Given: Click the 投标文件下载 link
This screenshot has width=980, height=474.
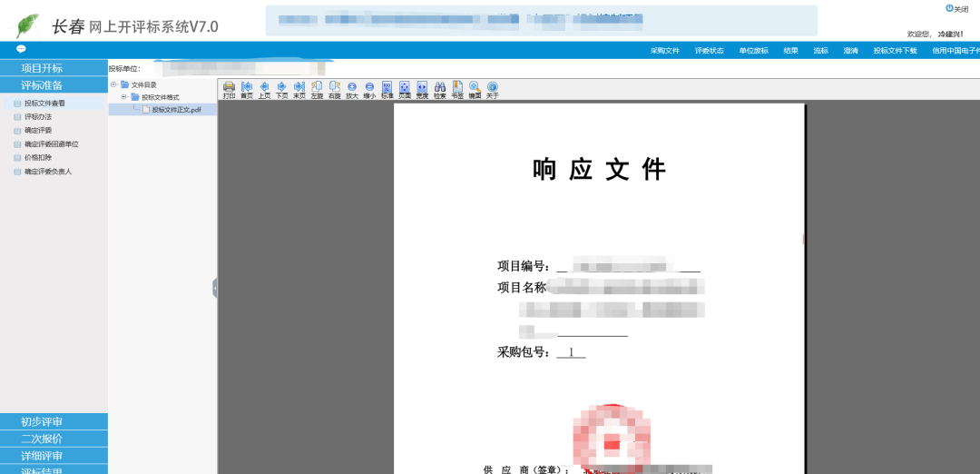Looking at the screenshot, I should [895, 51].
